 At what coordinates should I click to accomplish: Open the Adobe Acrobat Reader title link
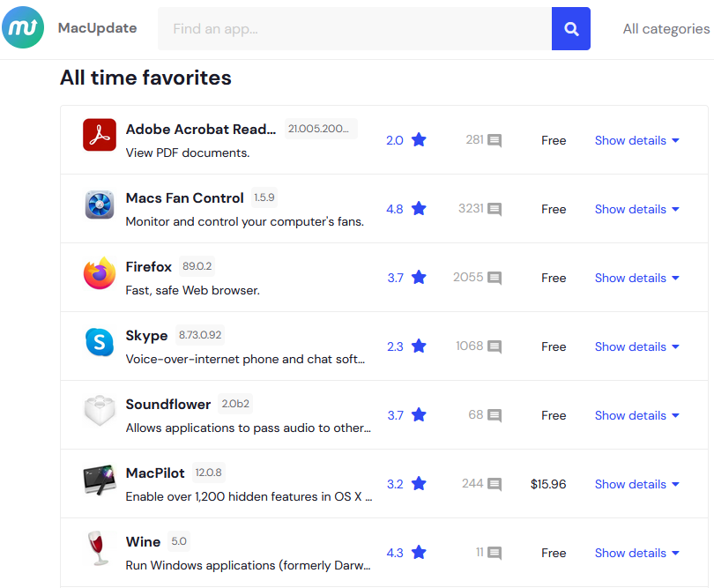coord(201,130)
